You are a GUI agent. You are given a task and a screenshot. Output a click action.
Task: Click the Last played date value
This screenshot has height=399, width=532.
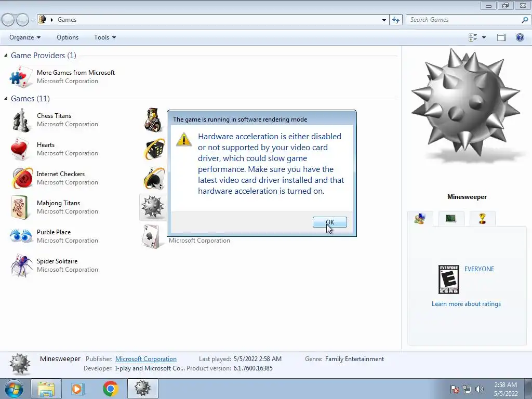[257, 359]
